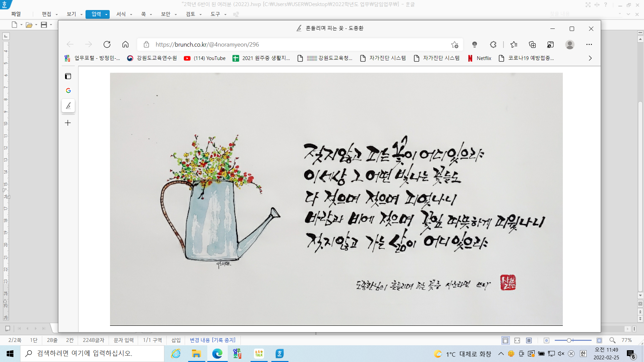This screenshot has width=644, height=362.
Task: Expand the 보안 menu dropdown arrow
Action: tap(176, 14)
